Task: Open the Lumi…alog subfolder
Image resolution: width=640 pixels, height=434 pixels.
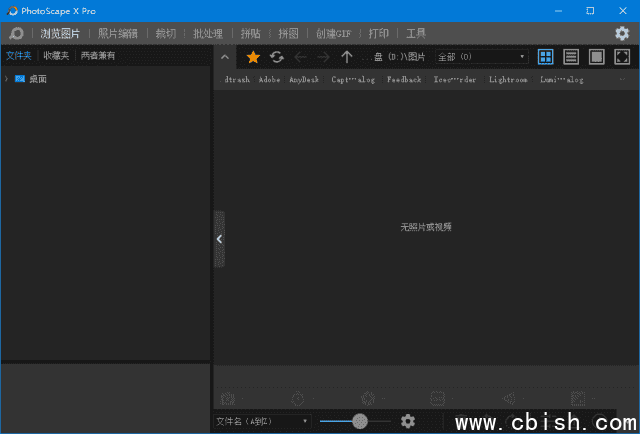Action: tap(562, 80)
